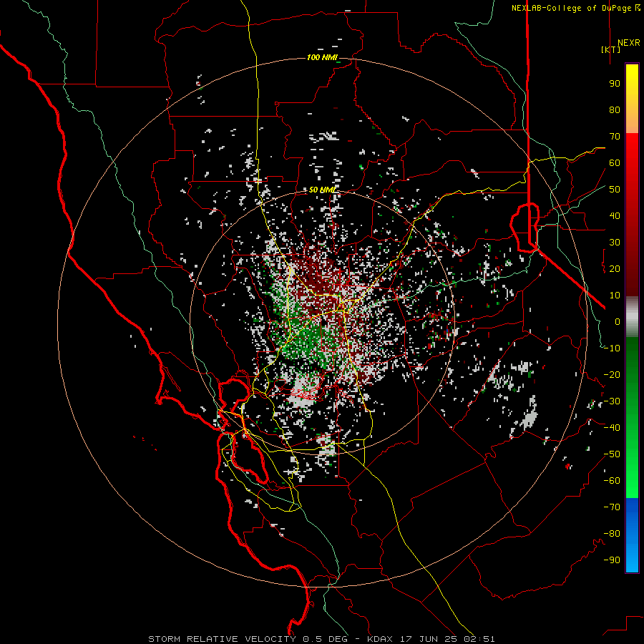Click the -90 scale value

pyautogui.click(x=612, y=560)
